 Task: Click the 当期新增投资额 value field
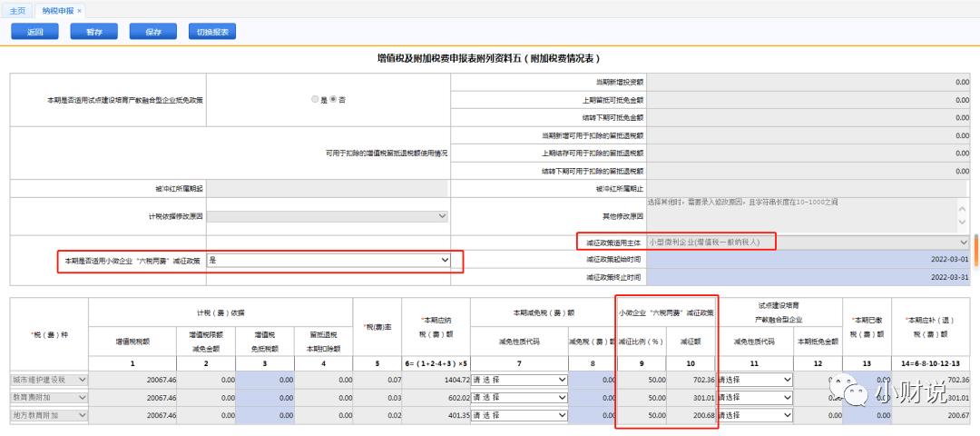tap(808, 82)
